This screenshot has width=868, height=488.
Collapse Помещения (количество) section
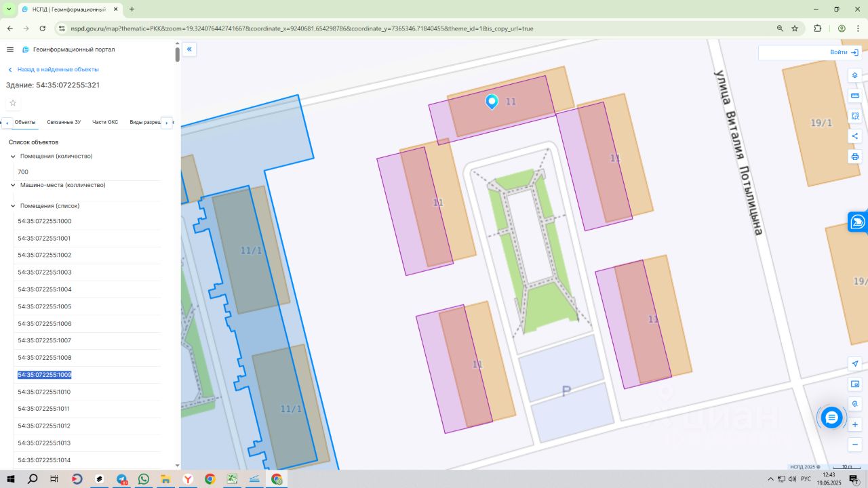[13, 157]
